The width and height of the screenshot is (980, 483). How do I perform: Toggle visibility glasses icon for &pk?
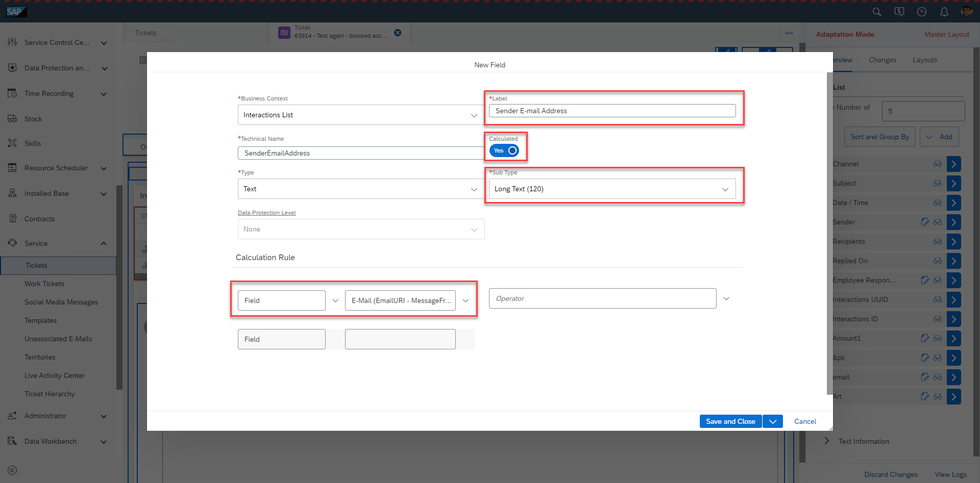click(x=938, y=358)
